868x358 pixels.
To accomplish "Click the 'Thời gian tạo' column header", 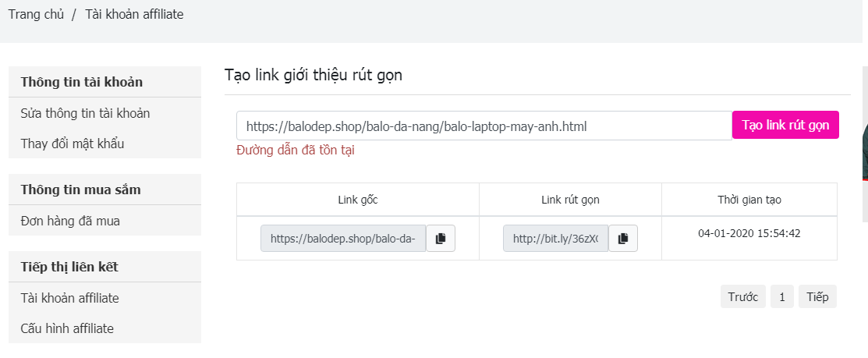I will pos(749,200).
